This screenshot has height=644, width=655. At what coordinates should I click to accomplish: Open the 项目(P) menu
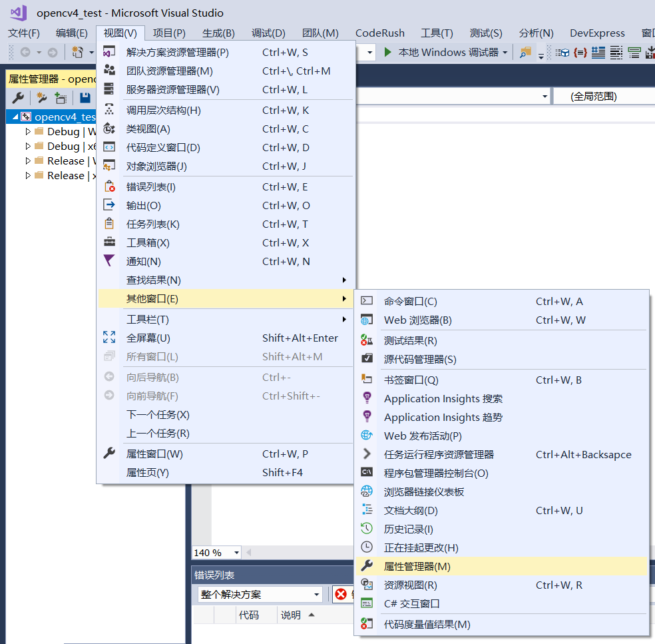pyautogui.click(x=169, y=33)
